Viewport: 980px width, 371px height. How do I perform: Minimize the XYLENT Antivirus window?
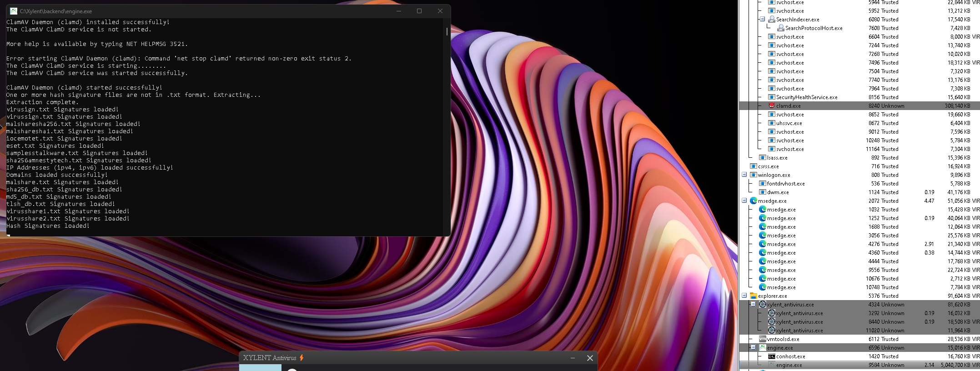pos(573,358)
